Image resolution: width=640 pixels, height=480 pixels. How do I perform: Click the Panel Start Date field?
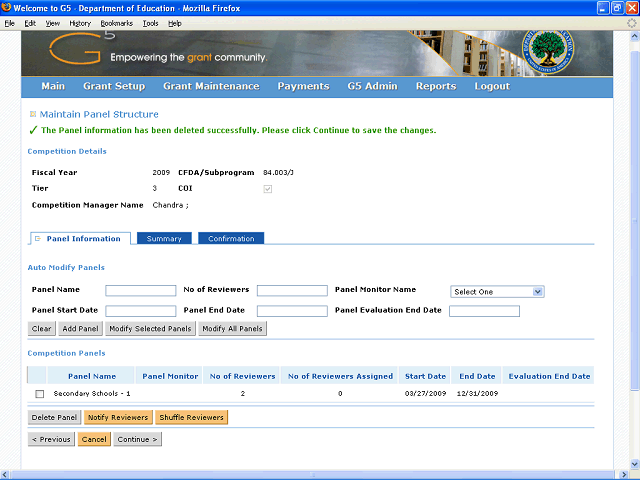coord(140,311)
